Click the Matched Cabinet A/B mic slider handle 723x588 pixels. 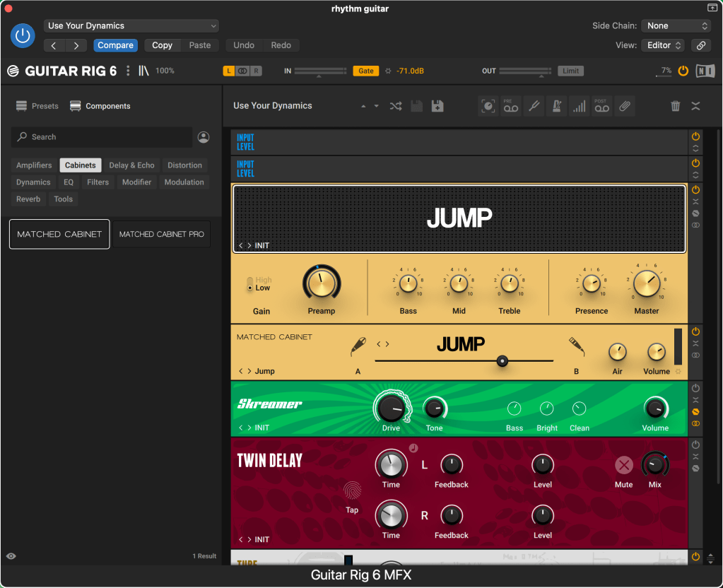pos(502,360)
